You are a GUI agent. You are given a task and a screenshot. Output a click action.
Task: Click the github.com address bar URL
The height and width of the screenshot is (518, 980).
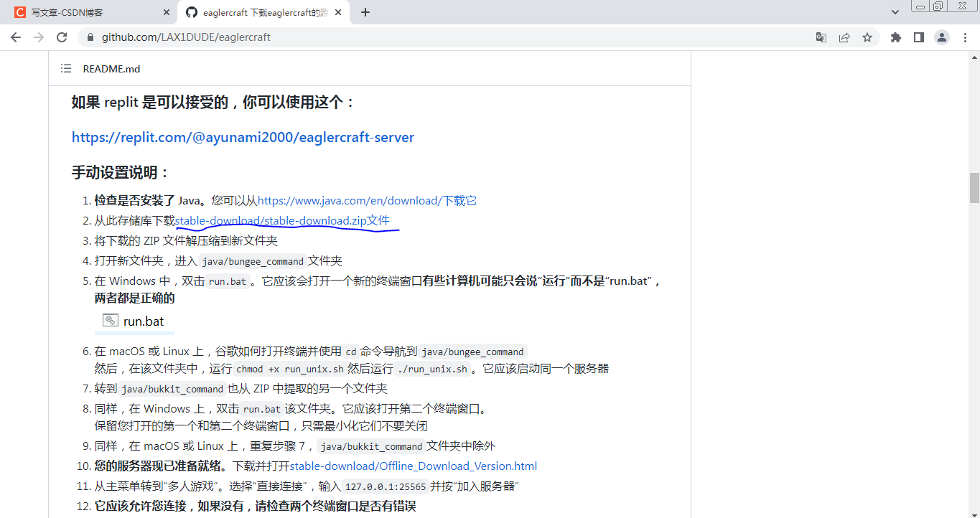[x=186, y=37]
